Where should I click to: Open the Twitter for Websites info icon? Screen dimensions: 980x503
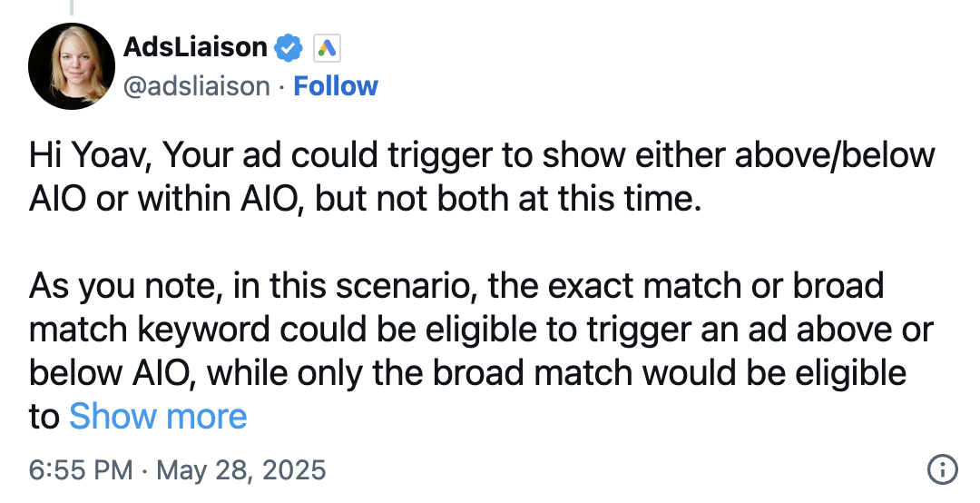[942, 469]
